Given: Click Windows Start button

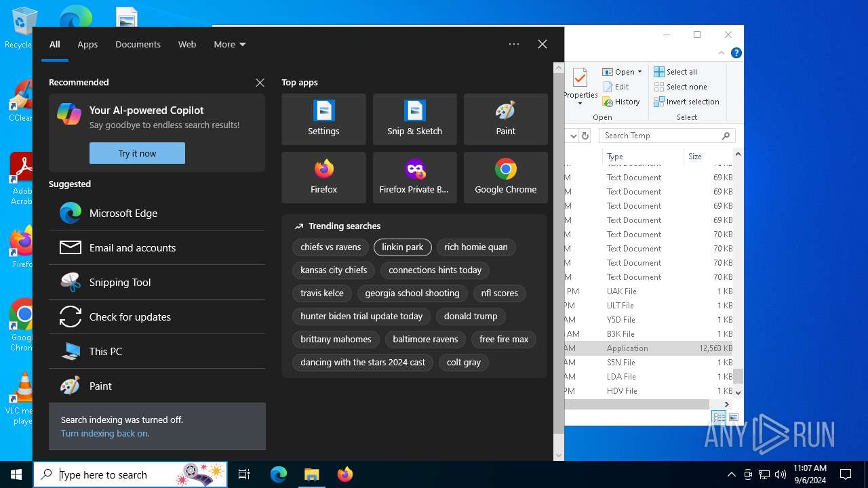Looking at the screenshot, I should [x=16, y=474].
